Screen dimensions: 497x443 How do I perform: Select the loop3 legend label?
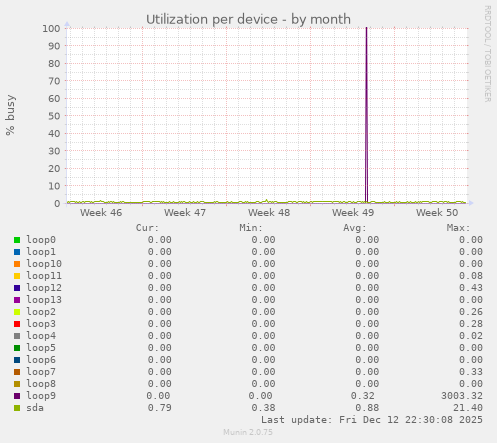[x=41, y=324]
